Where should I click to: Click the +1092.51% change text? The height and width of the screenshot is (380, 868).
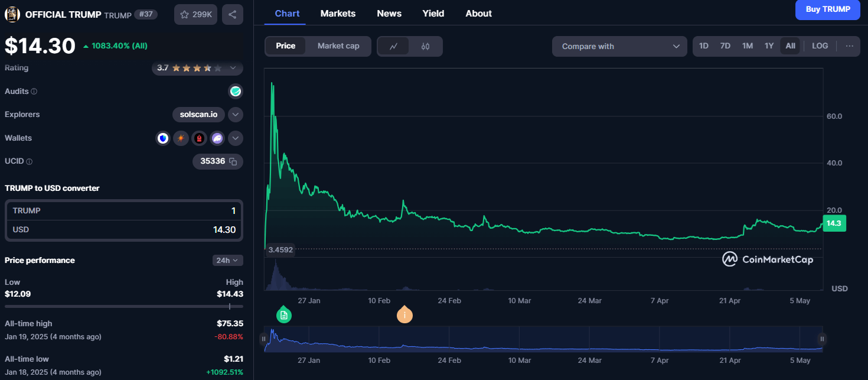click(x=224, y=372)
